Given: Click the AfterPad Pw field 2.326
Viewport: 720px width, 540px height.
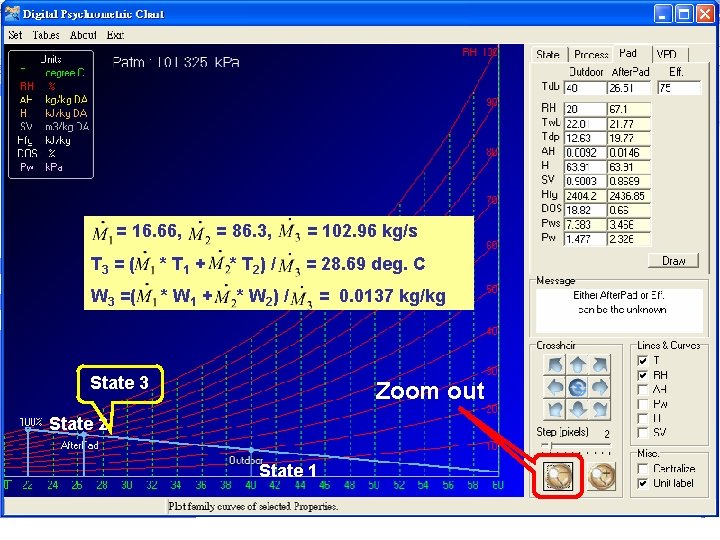Looking at the screenshot, I should (629, 239).
